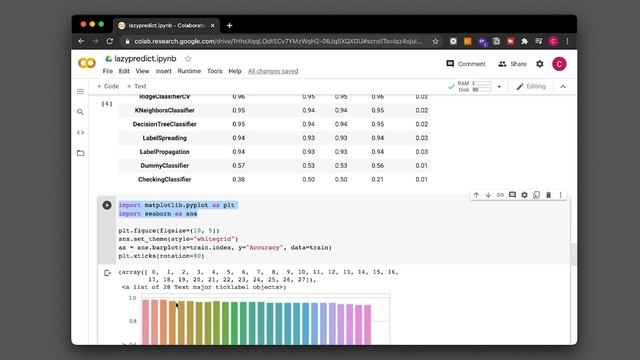Mirror cell in tab icon
The height and width of the screenshot is (360, 640).
pos(536,195)
